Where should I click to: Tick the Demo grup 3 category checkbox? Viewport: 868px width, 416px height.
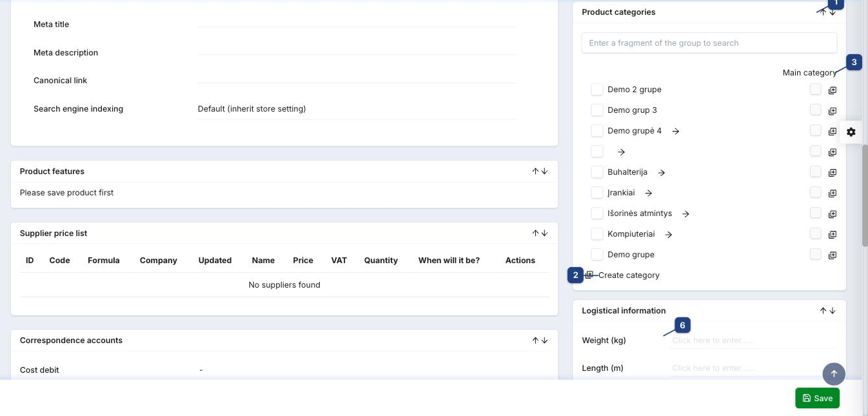point(597,110)
